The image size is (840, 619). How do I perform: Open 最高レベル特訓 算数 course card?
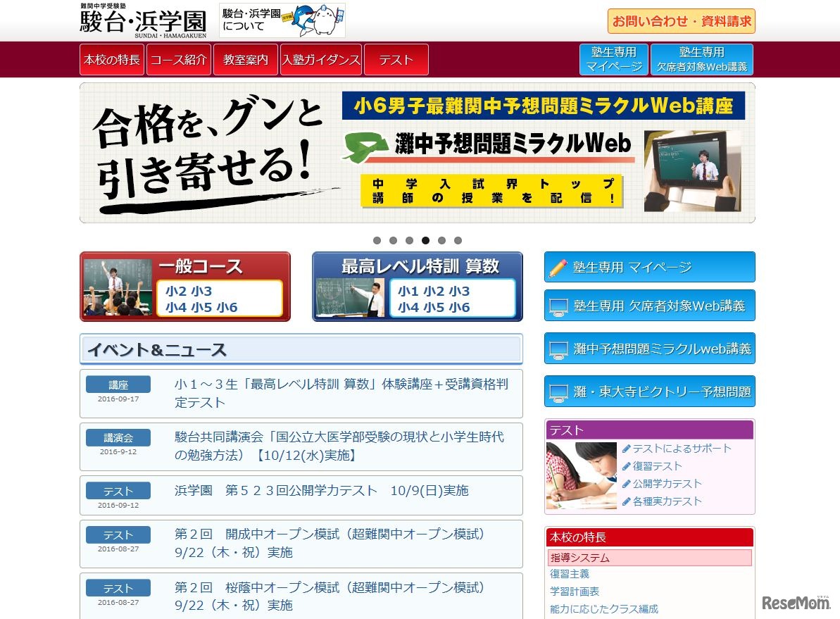(418, 287)
